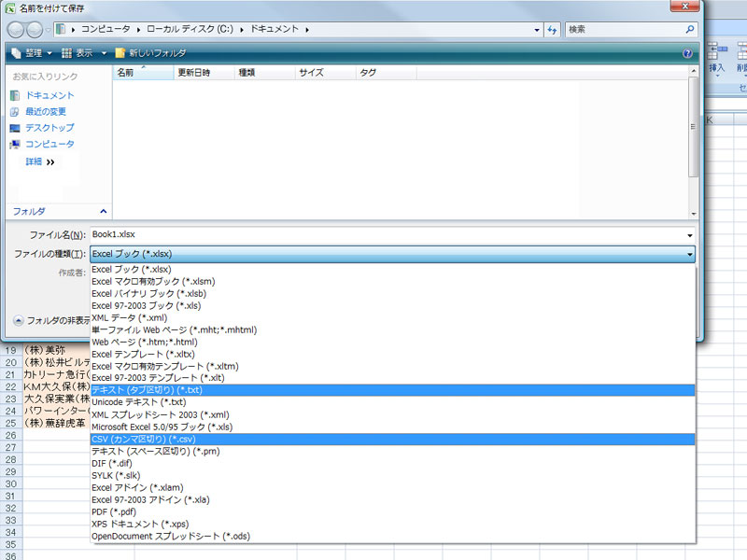747x560 pixels.
Task: Click Excel row header 27
Action: click(11, 448)
